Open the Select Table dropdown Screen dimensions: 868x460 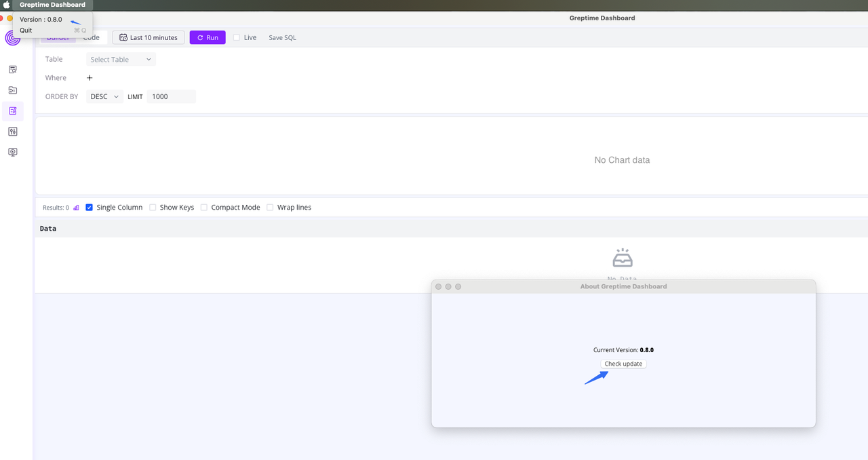pos(120,59)
